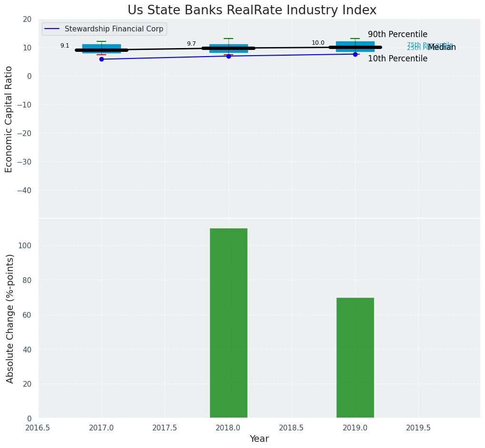Click the 2017.5 x-axis tick label
Image resolution: width=485 pixels, height=448 pixels.
click(165, 428)
